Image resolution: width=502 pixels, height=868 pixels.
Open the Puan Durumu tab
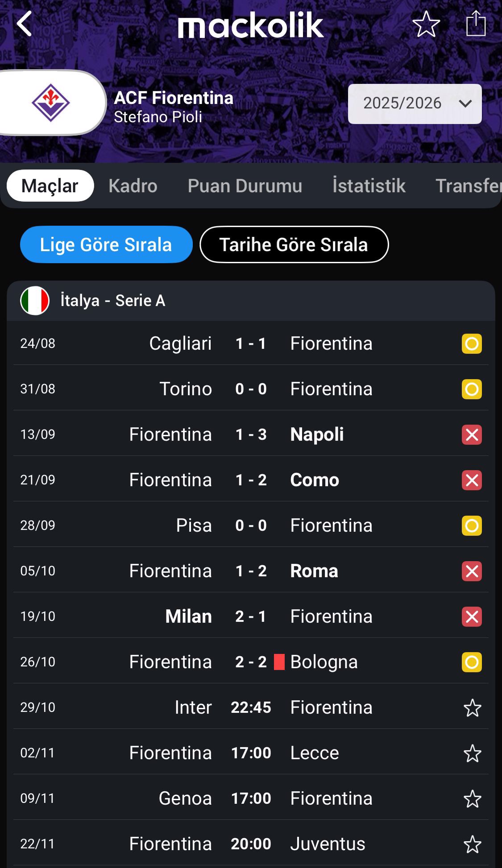tap(245, 186)
